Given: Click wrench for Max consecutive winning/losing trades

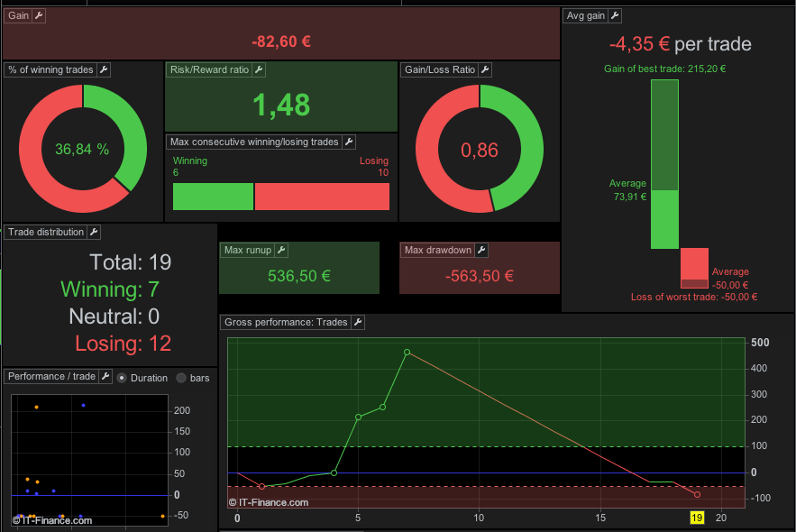Looking at the screenshot, I should 349,142.
